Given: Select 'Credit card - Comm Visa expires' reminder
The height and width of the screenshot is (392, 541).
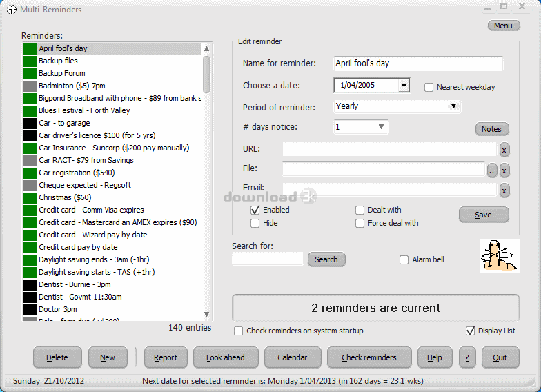Looking at the screenshot, I should [112, 210].
